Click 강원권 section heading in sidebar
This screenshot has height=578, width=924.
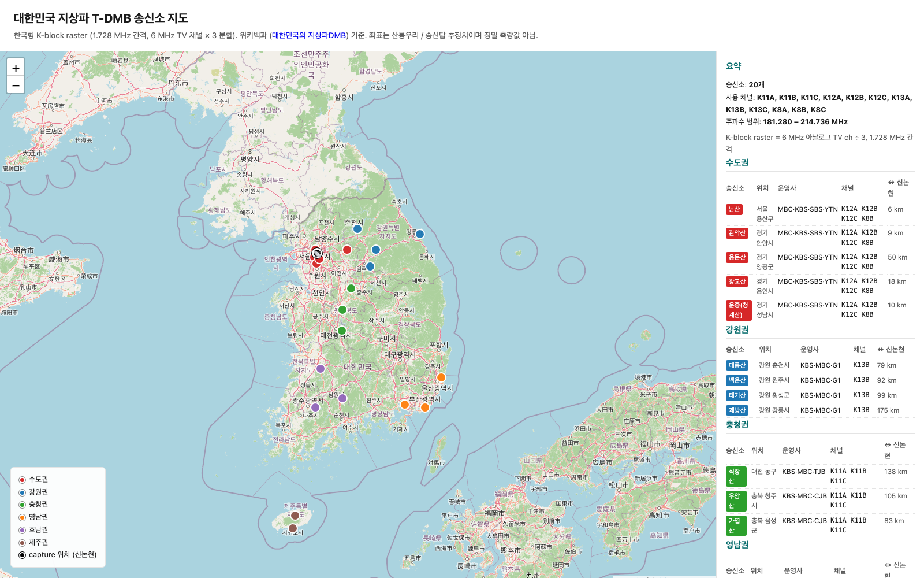pyautogui.click(x=737, y=329)
